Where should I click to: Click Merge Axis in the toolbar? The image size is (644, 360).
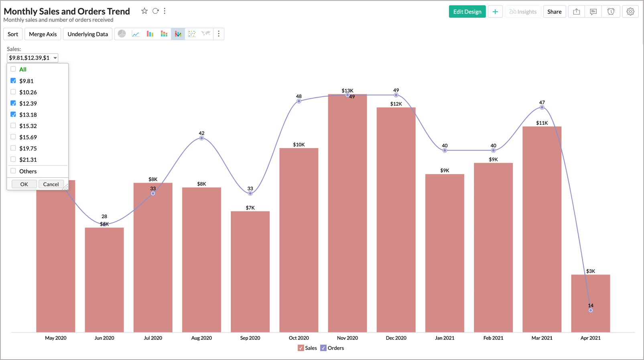point(43,34)
